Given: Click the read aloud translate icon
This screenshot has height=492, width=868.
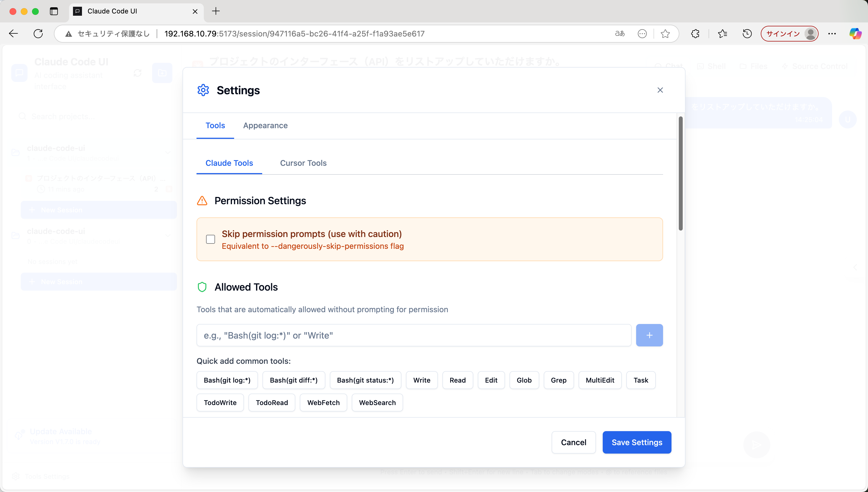Looking at the screenshot, I should 620,33.
